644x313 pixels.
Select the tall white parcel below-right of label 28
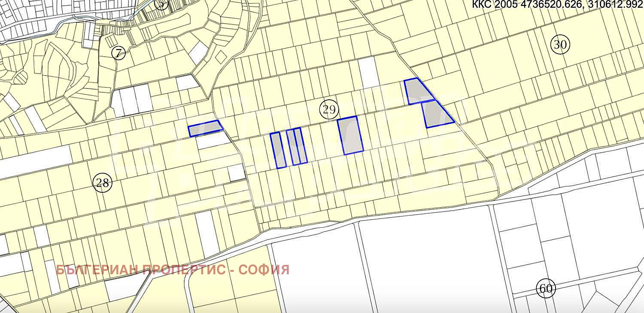(x=208, y=233)
